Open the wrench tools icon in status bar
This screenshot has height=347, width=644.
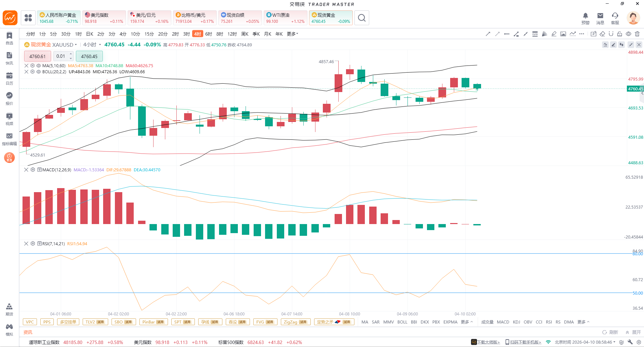630,342
